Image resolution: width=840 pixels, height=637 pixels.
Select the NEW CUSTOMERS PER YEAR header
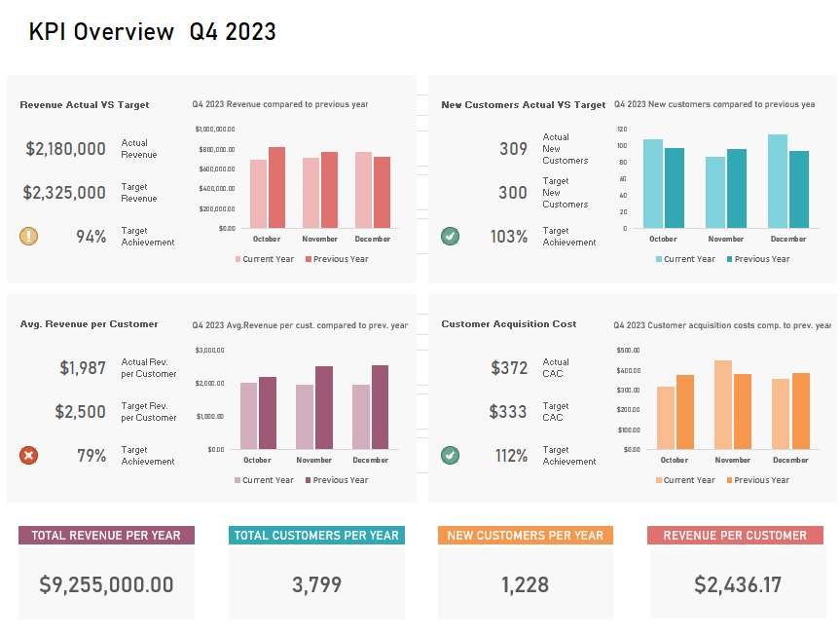[525, 535]
